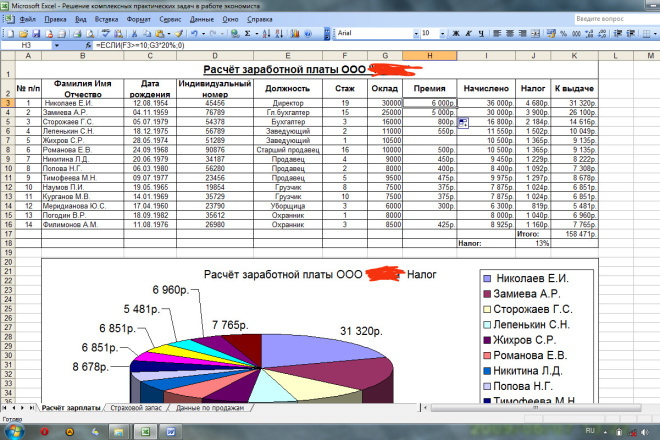
Task: Increase decimal places
Action: pos(589,33)
